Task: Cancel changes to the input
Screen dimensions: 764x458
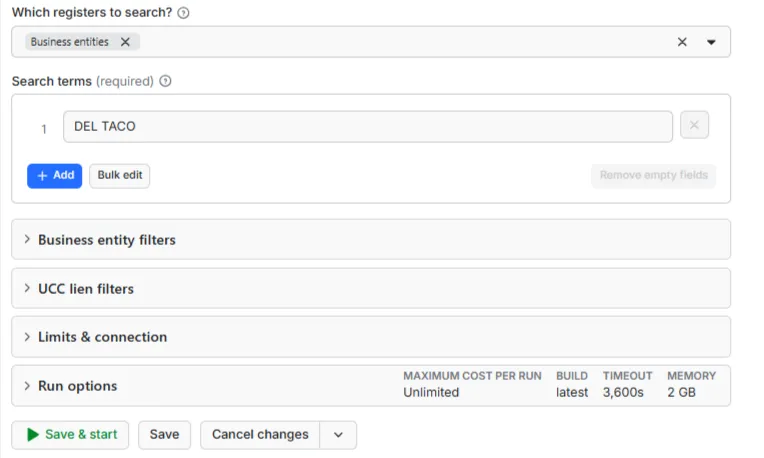Action: point(260,435)
